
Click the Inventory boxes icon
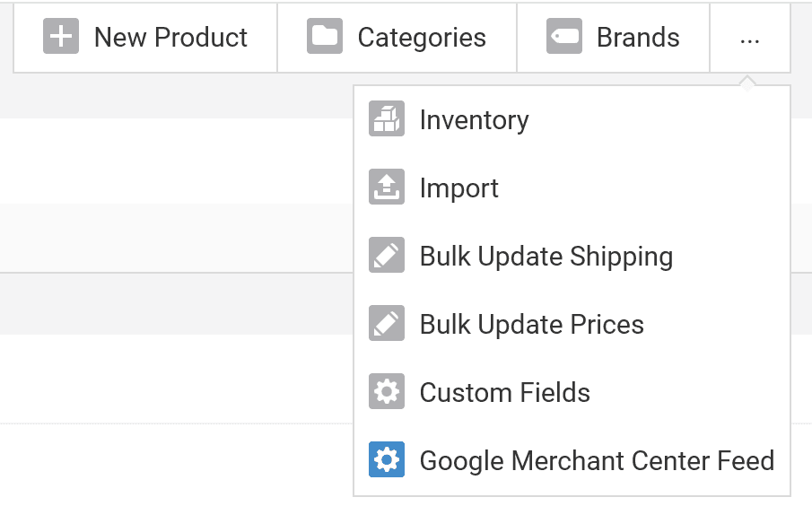click(x=387, y=119)
